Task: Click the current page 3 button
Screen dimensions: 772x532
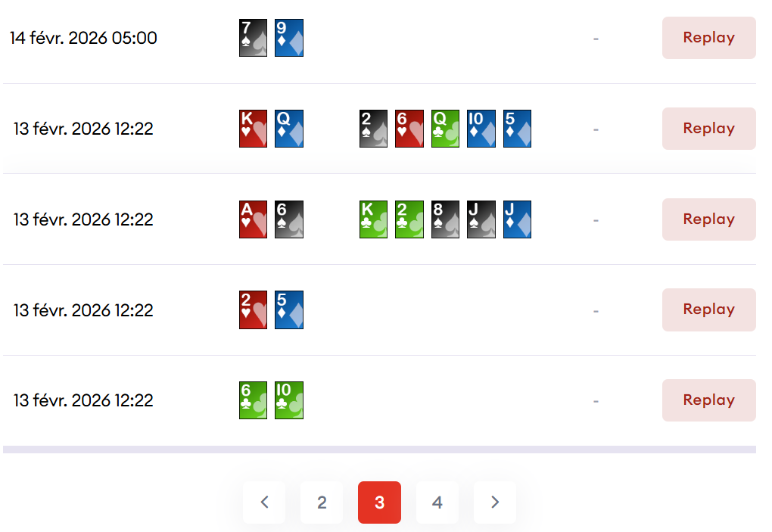Action: [x=379, y=502]
